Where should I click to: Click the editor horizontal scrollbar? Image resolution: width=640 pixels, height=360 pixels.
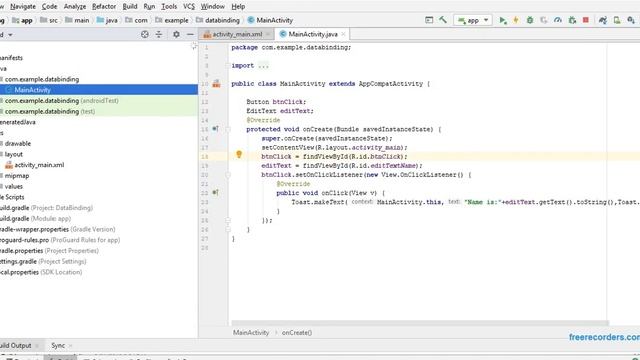coord(420,323)
